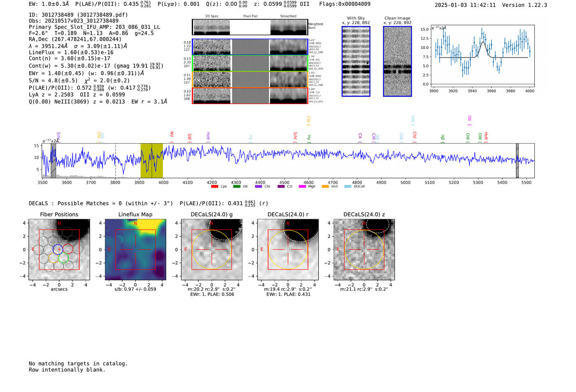The image size is (576, 392).
Task: Click the 2025-01-03 11:42:11 timestamp
Action: pos(465,5)
